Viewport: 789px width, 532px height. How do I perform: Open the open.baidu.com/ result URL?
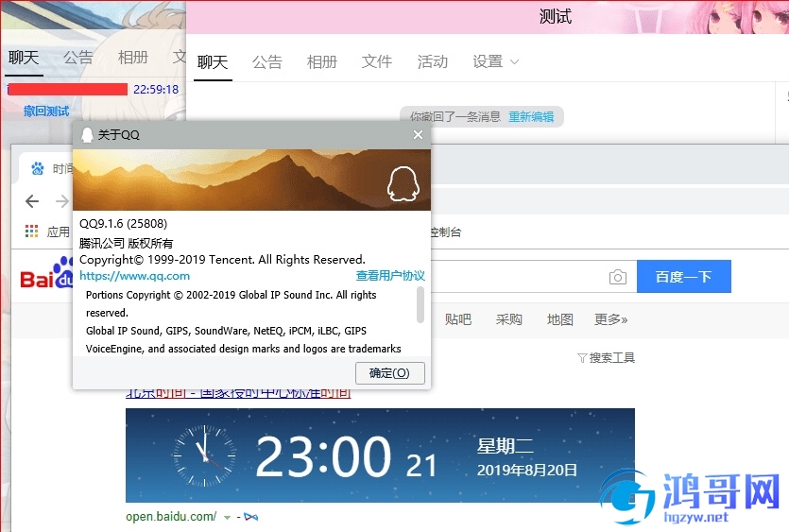(x=171, y=516)
